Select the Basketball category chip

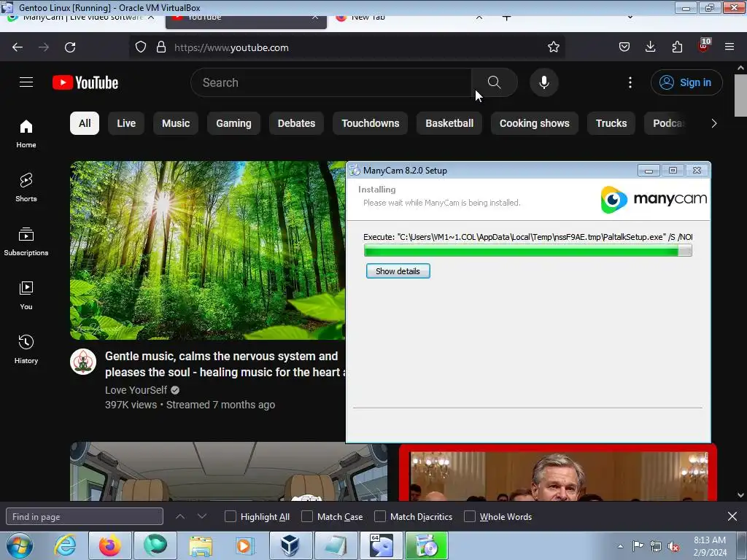[x=449, y=123]
